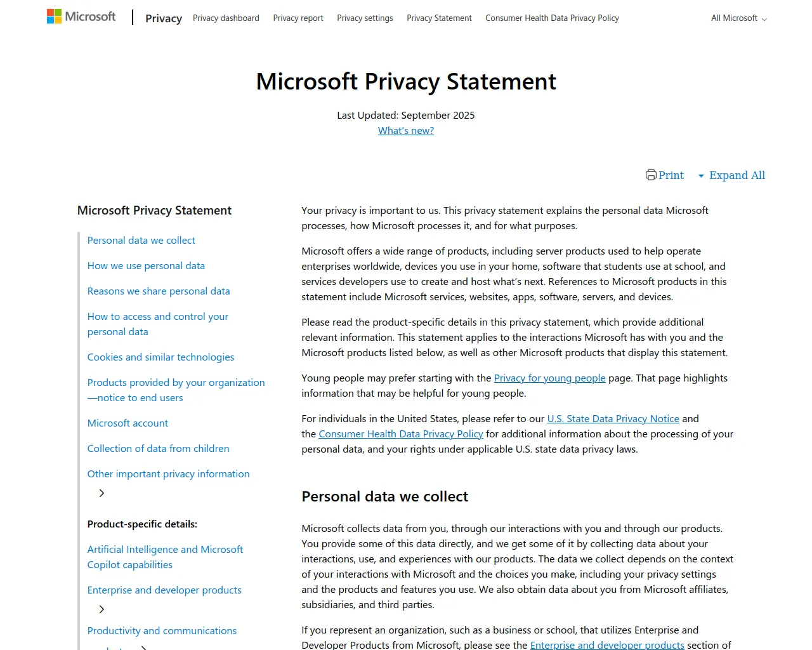812x650 pixels.
Task: Select Consumer Health Data Privacy Policy nav item
Action: coord(552,18)
